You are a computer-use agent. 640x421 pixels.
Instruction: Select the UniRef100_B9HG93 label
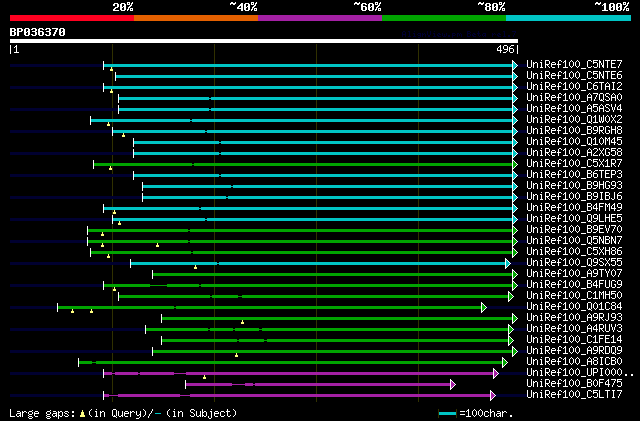574,186
